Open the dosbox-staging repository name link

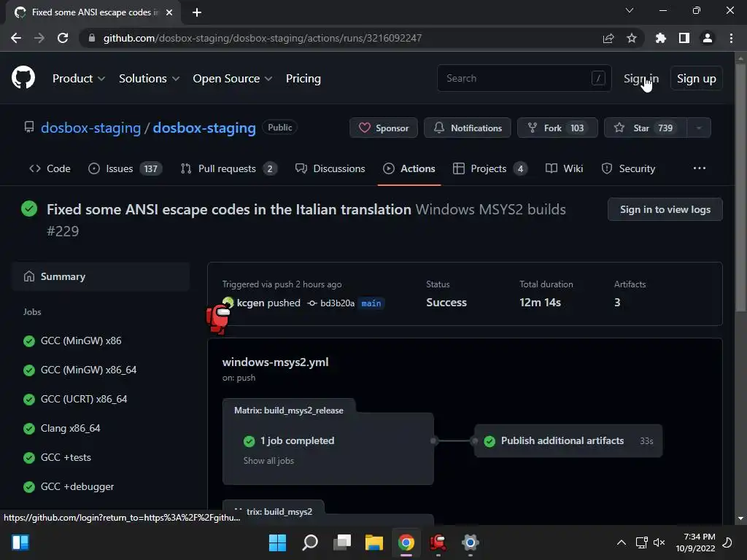point(204,128)
